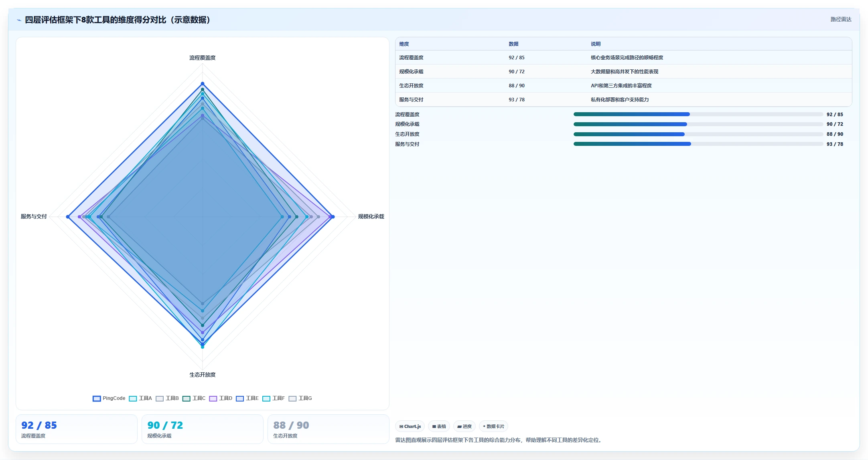The width and height of the screenshot is (868, 460).
Task: Toggle the 工具A legend entry
Action: tap(140, 398)
